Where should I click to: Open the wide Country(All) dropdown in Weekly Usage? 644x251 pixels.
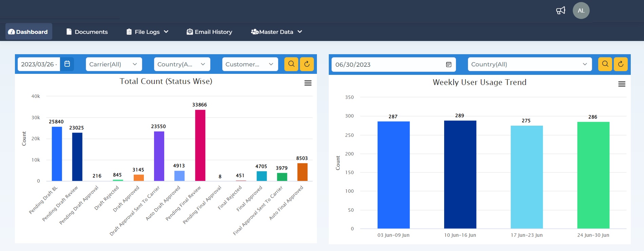[529, 64]
